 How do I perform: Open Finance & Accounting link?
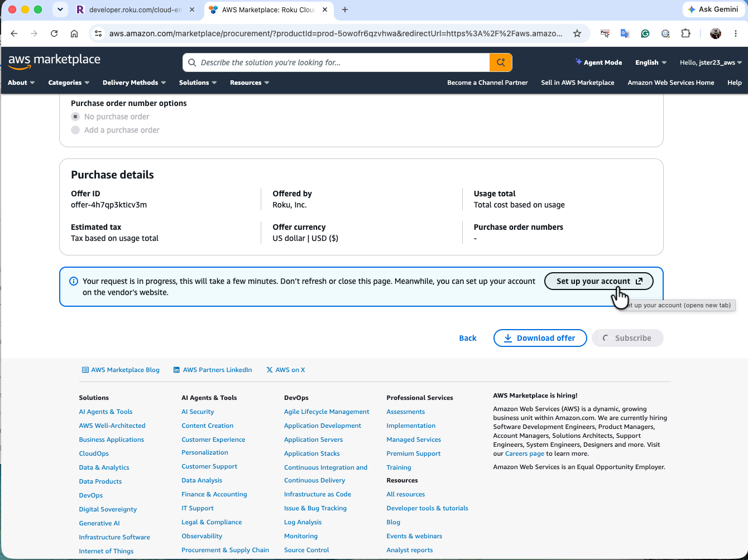click(x=214, y=494)
